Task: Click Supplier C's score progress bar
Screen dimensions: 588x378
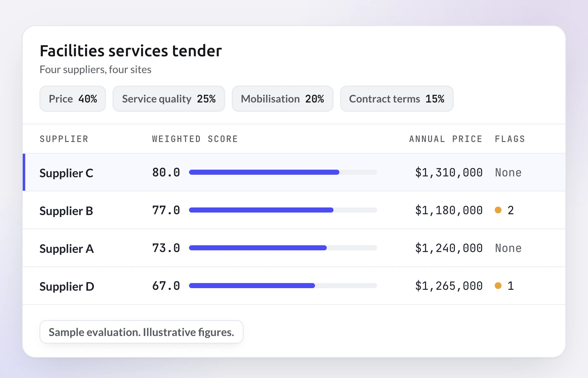Action: click(283, 172)
